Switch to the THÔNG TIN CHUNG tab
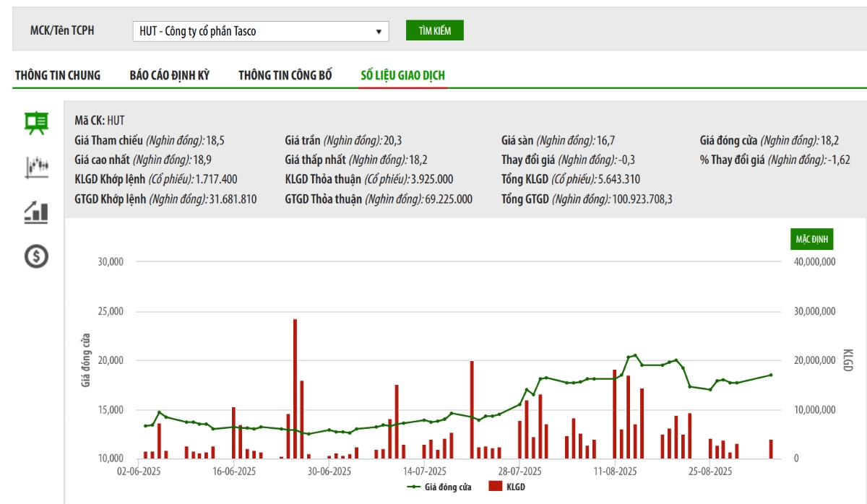 click(58, 75)
